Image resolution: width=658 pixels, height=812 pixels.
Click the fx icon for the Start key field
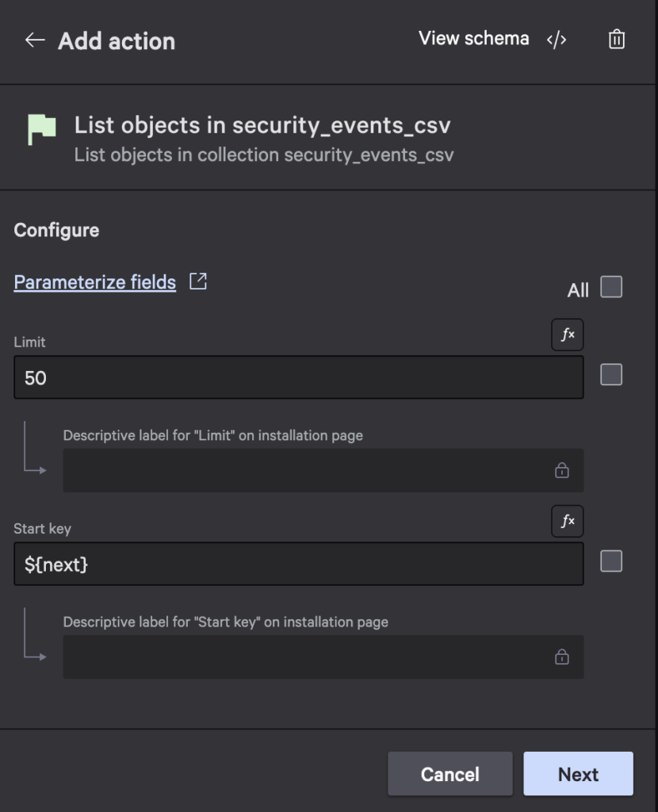(x=569, y=521)
